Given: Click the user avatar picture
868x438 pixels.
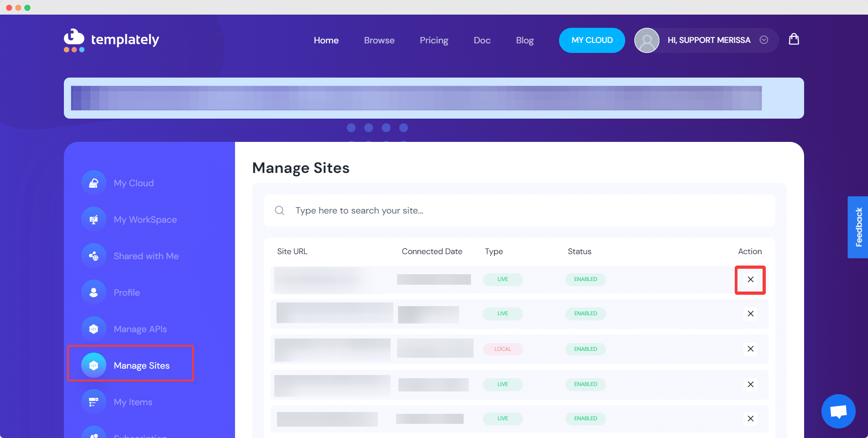Looking at the screenshot, I should coord(647,40).
